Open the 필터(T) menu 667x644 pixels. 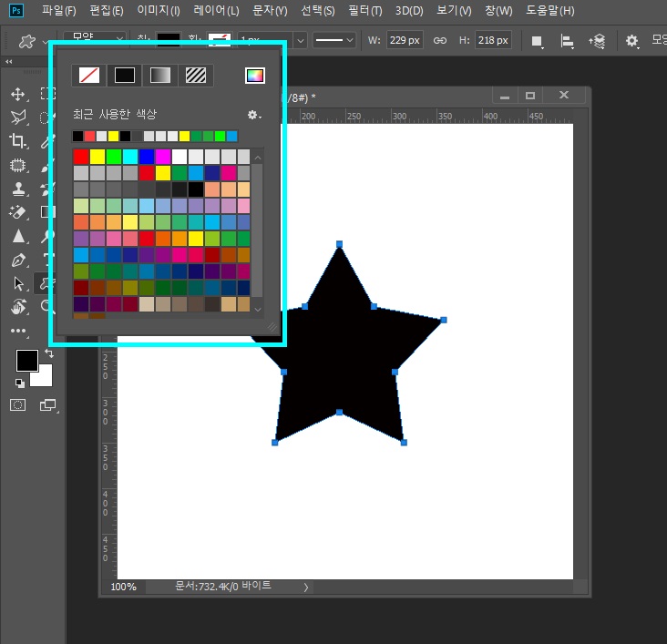pyautogui.click(x=365, y=10)
